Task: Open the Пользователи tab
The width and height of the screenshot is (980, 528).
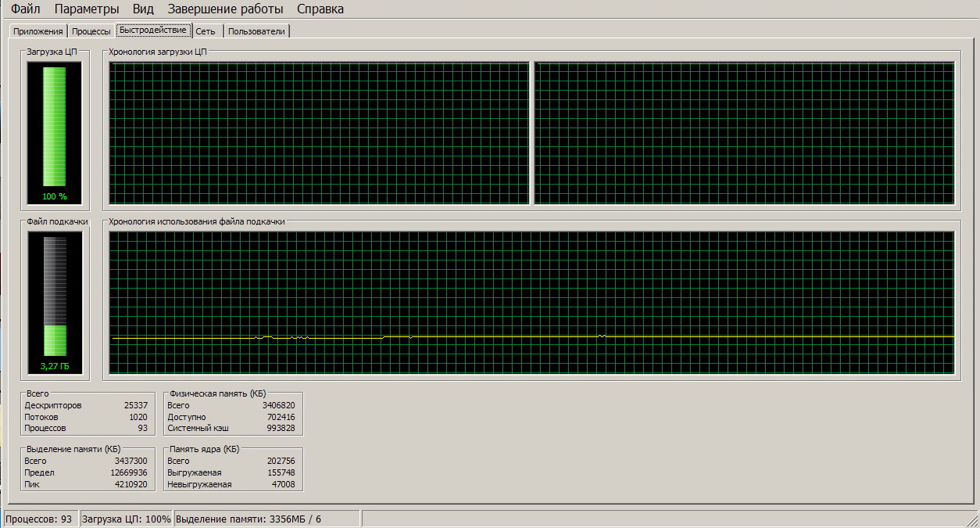Action: tap(256, 31)
